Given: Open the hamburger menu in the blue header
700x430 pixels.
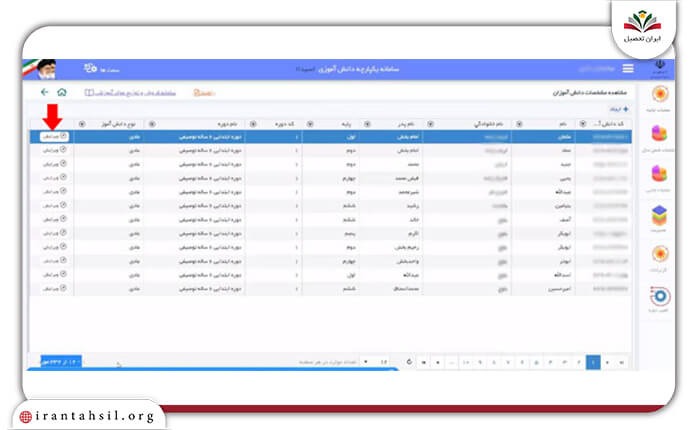Looking at the screenshot, I should [628, 68].
